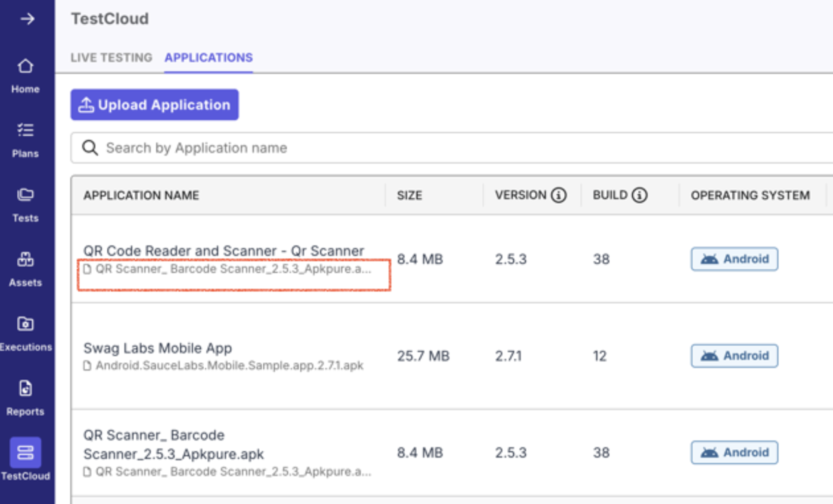Switch to the Live Testing tab
The height and width of the screenshot is (504, 833).
[111, 58]
